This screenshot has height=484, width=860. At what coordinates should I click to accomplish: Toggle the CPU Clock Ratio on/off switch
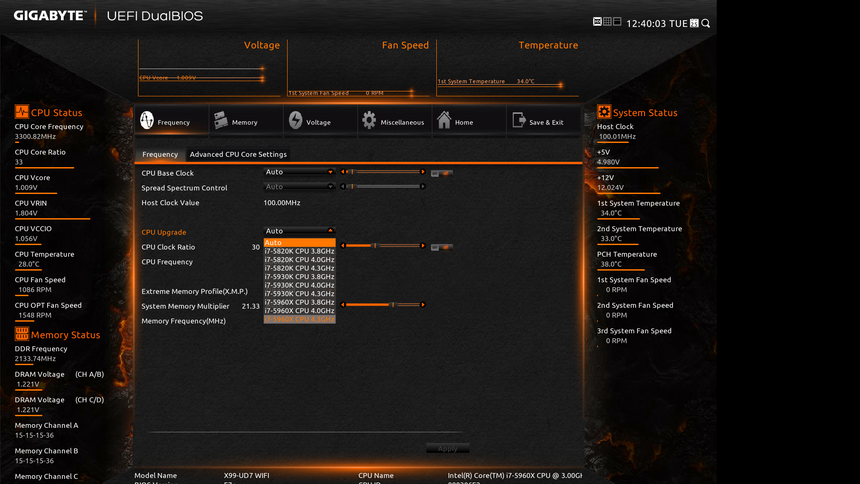click(x=442, y=247)
